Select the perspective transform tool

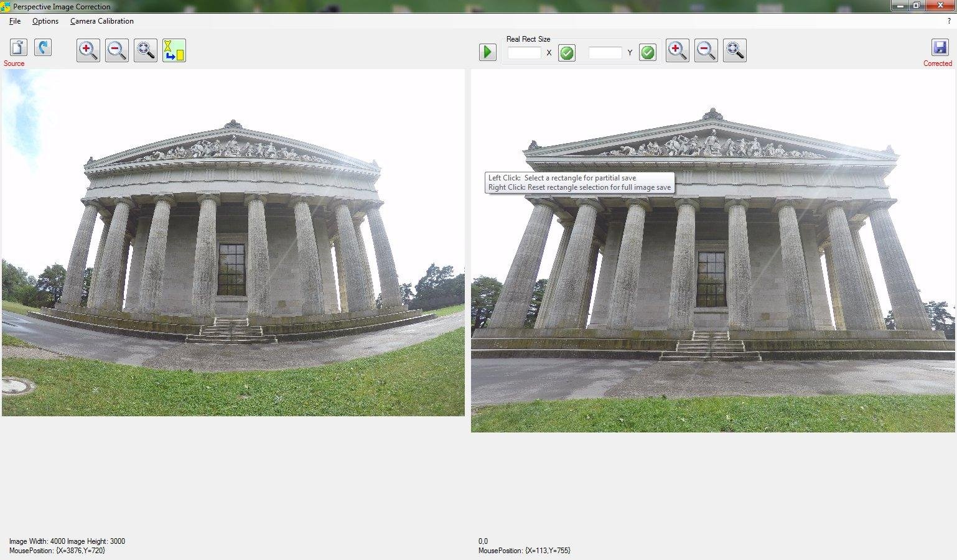(174, 50)
